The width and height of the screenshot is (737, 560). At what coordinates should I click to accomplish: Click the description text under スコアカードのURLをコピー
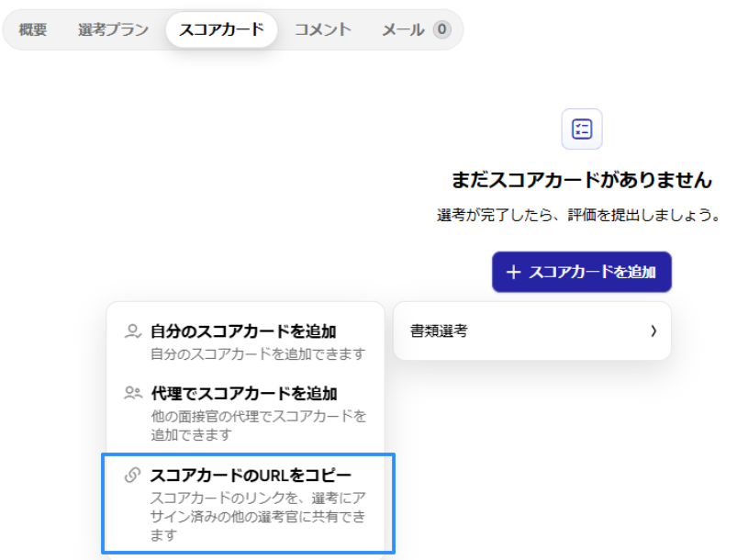coord(257,516)
